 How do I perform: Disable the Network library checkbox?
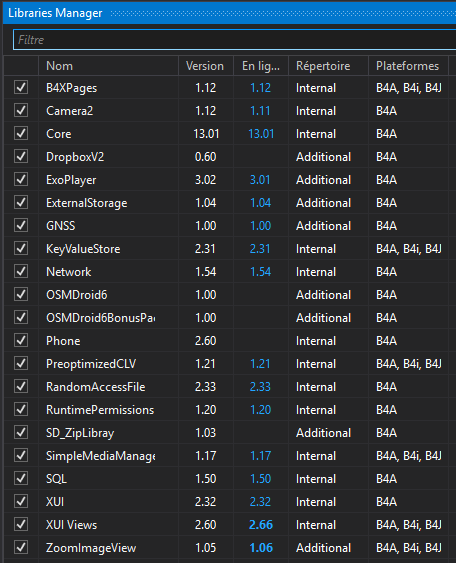click(21, 271)
